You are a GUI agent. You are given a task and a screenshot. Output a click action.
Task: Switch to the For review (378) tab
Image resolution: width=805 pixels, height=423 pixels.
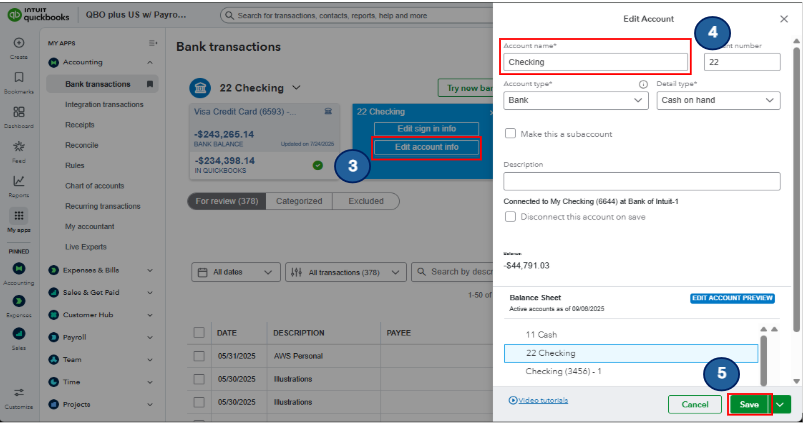point(226,201)
